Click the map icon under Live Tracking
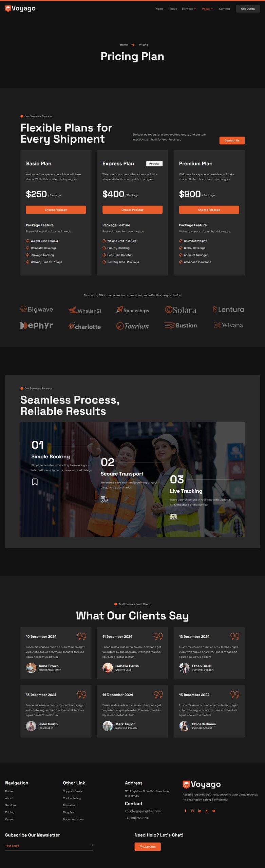This screenshot has width=265, height=868. [x=173, y=517]
